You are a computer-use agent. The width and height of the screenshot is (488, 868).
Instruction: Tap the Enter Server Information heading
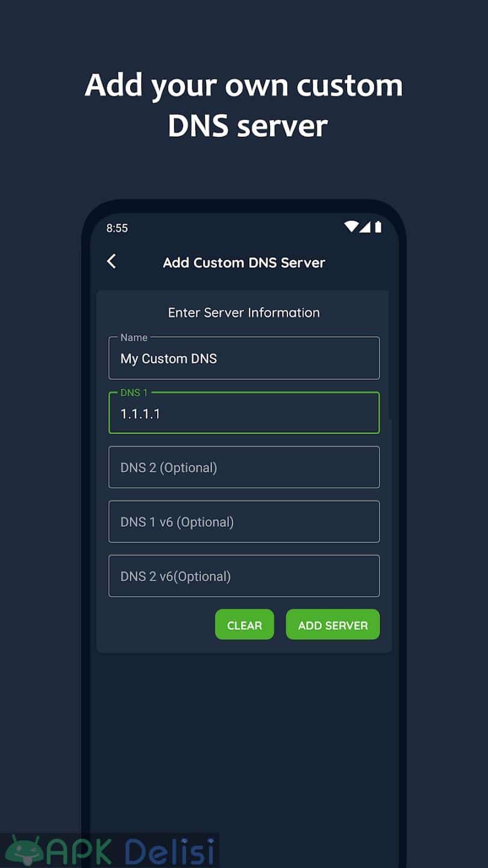[x=244, y=312]
